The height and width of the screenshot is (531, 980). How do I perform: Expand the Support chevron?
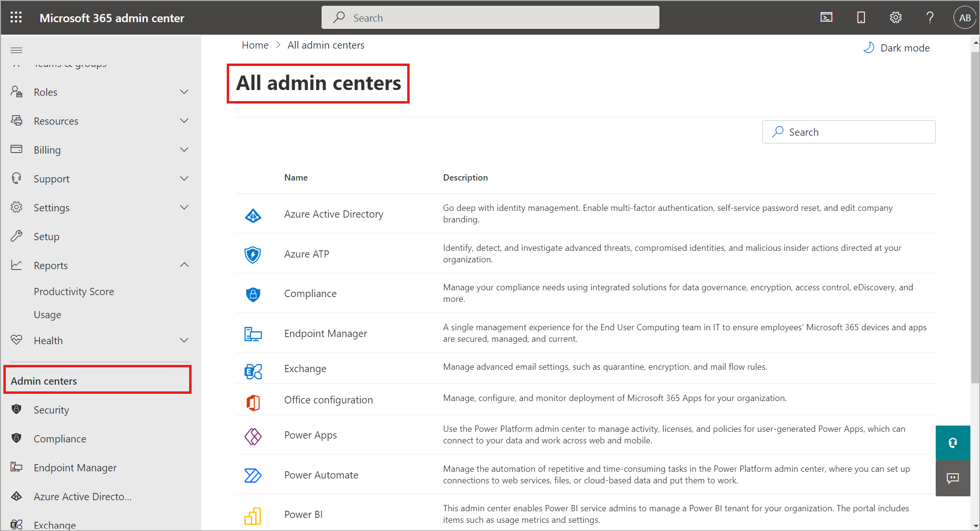click(184, 178)
